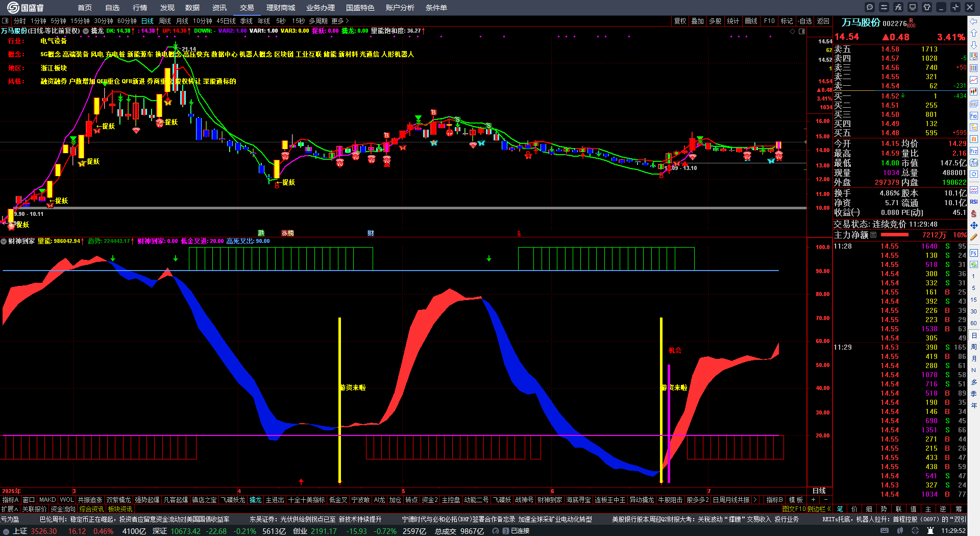Image resolution: width=980 pixels, height=536 pixels.
Task: Expand the index bar arrow beside 上证
Action: click(6, 531)
